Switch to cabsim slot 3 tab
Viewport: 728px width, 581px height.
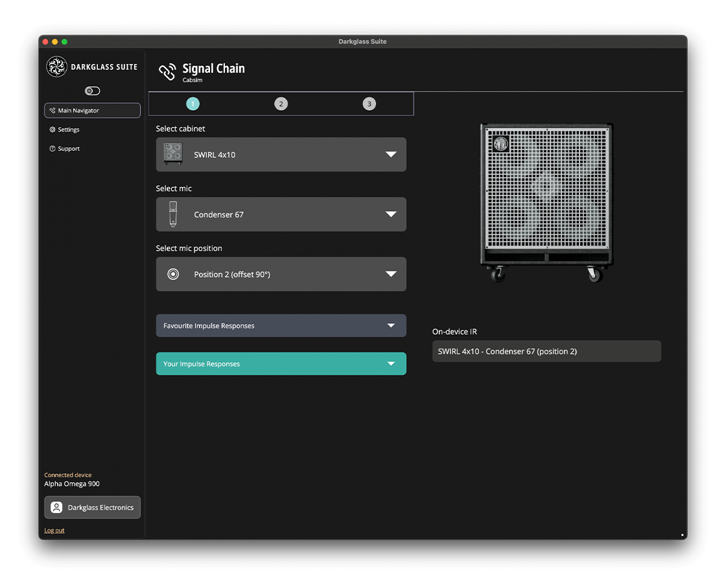(369, 104)
